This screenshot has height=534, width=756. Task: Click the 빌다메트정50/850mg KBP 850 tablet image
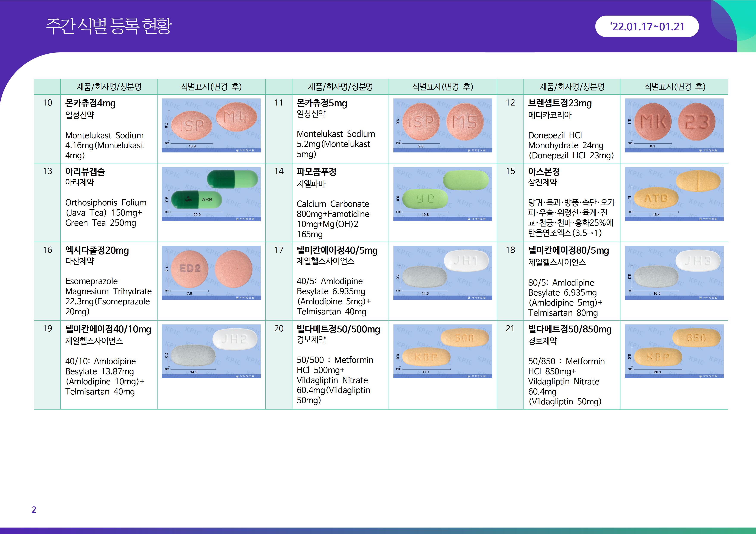pyautogui.click(x=674, y=351)
